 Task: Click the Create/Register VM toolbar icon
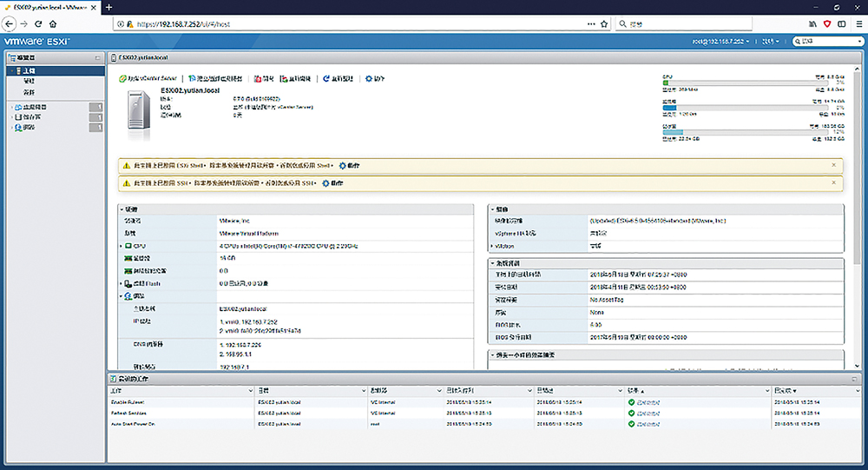(192, 79)
